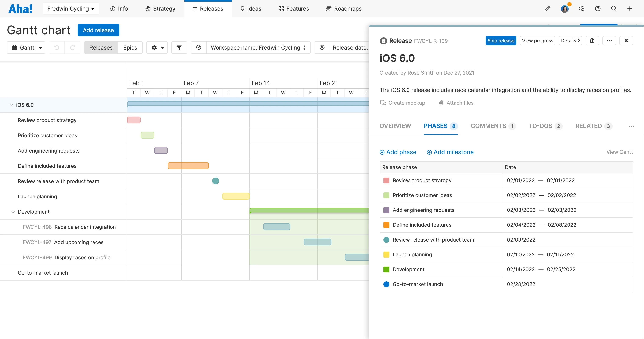Viewport: 644px width, 339px height.
Task: Open the Gantt view dropdown
Action: coord(26,47)
